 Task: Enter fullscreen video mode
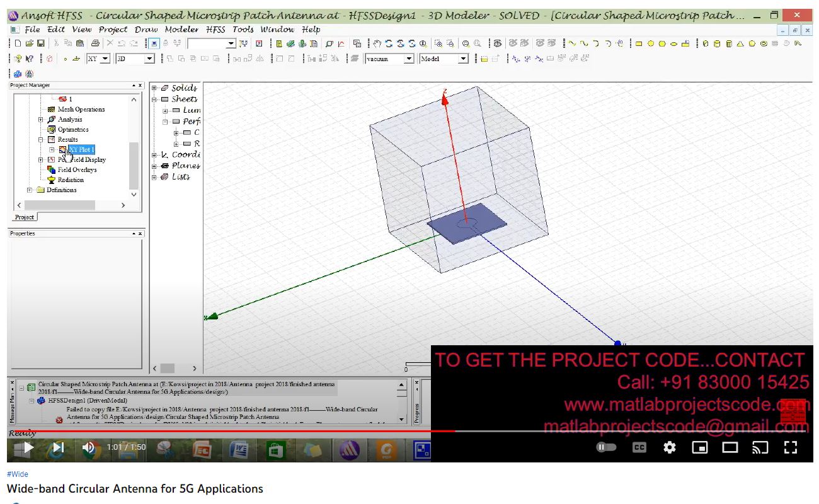tap(790, 447)
